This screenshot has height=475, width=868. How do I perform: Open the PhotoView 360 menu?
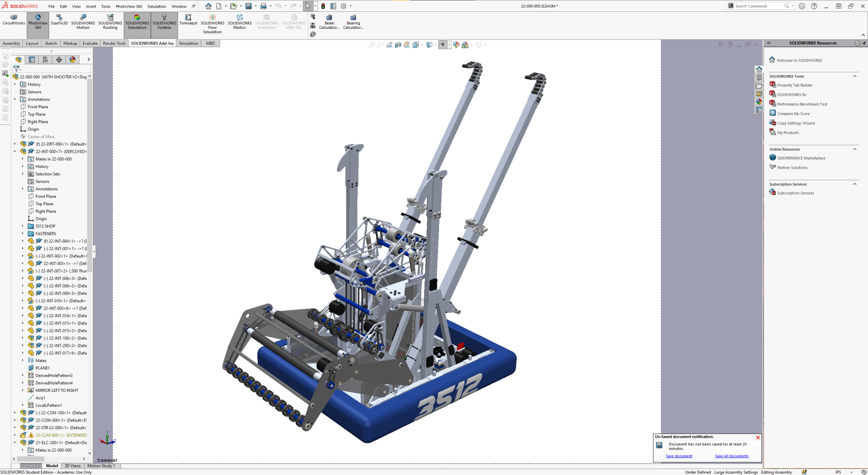(x=129, y=6)
